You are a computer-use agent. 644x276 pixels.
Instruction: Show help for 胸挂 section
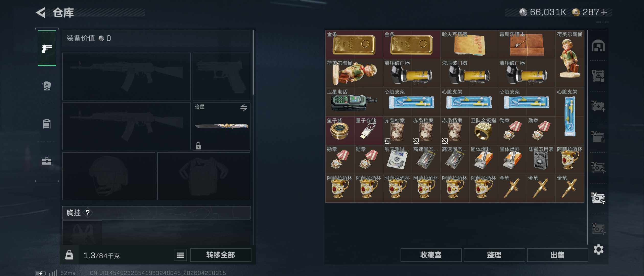(88, 213)
